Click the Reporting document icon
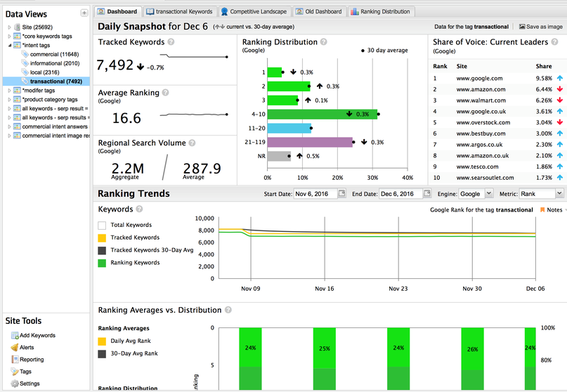This screenshot has width=567, height=392. click(x=15, y=360)
